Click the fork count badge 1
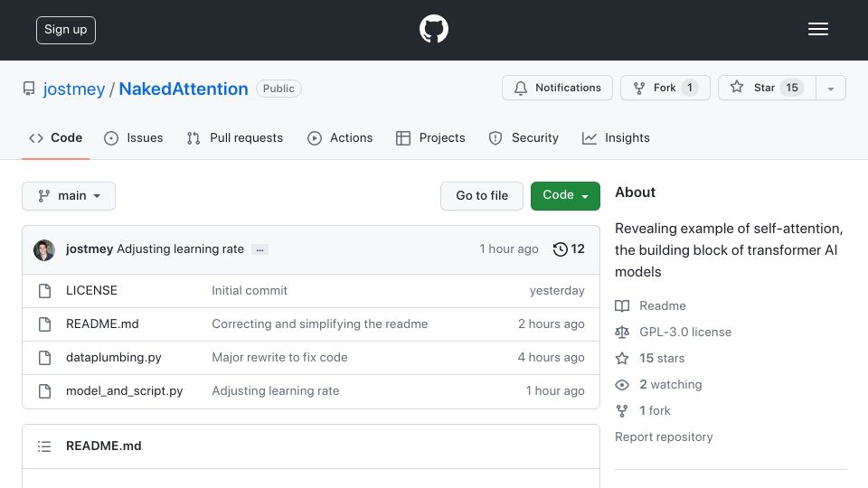The width and height of the screenshot is (868, 488). pyautogui.click(x=689, y=88)
